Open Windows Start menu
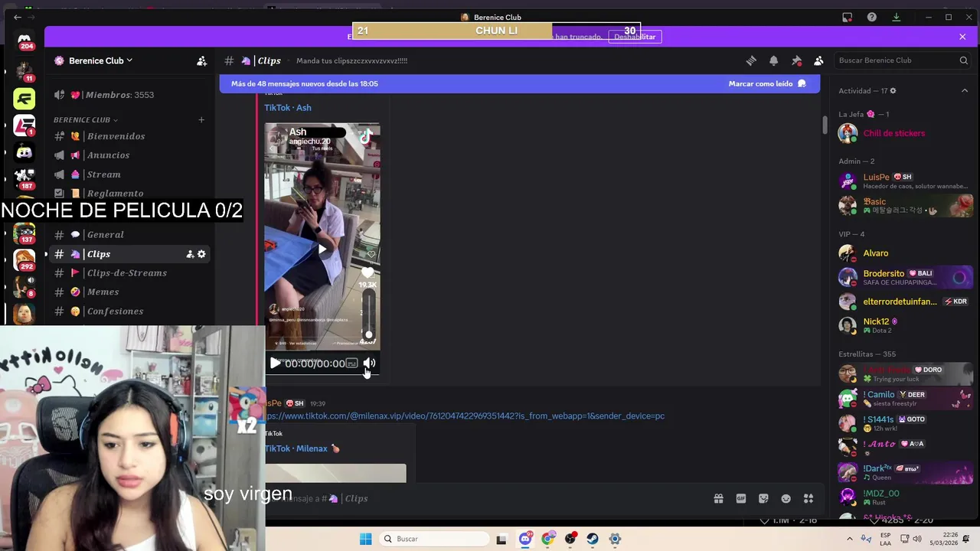 [365, 539]
